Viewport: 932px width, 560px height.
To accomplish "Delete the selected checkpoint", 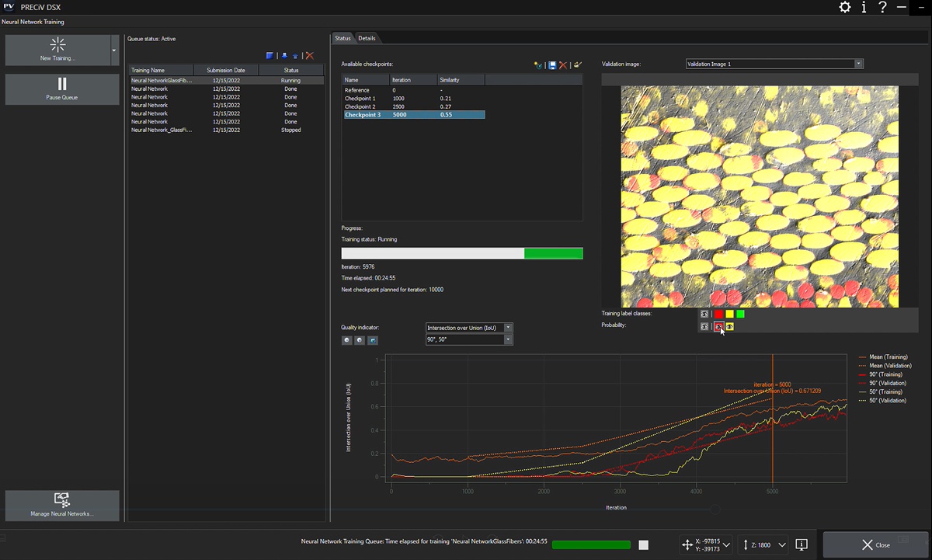I will [x=563, y=65].
